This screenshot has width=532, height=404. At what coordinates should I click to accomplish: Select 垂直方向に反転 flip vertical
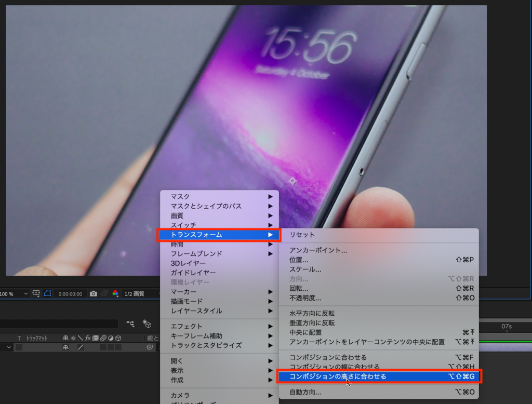[379, 323]
